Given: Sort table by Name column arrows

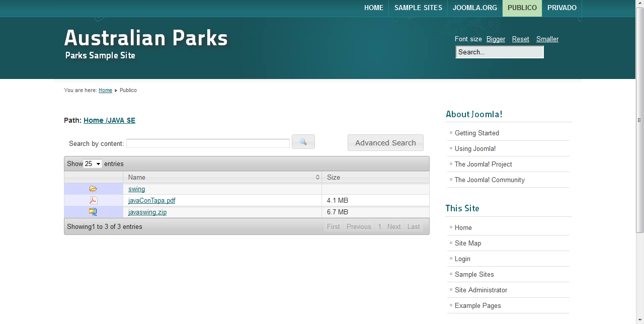Looking at the screenshot, I should point(317,177).
